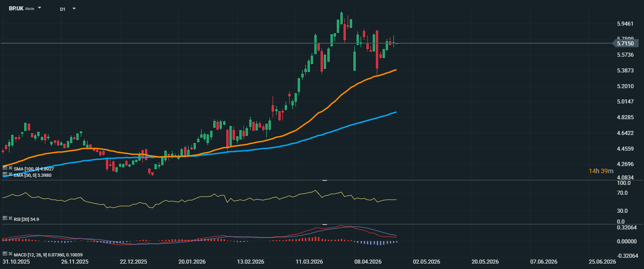Viewport: 644px width, 269px height.
Task: Click date label 22.12.2025
Action: point(133,262)
